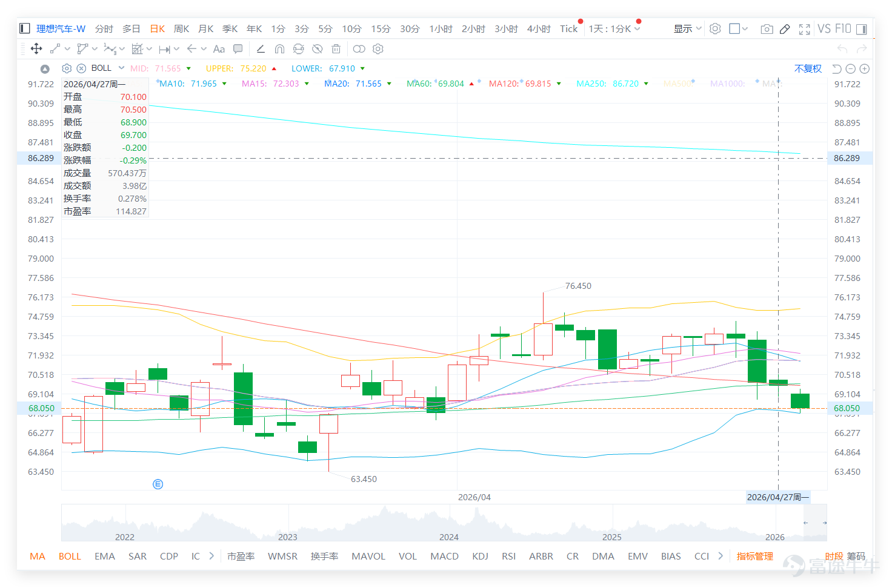Expand the 1天:1分K period dropdown
This screenshot has width=892, height=588.
(614, 28)
